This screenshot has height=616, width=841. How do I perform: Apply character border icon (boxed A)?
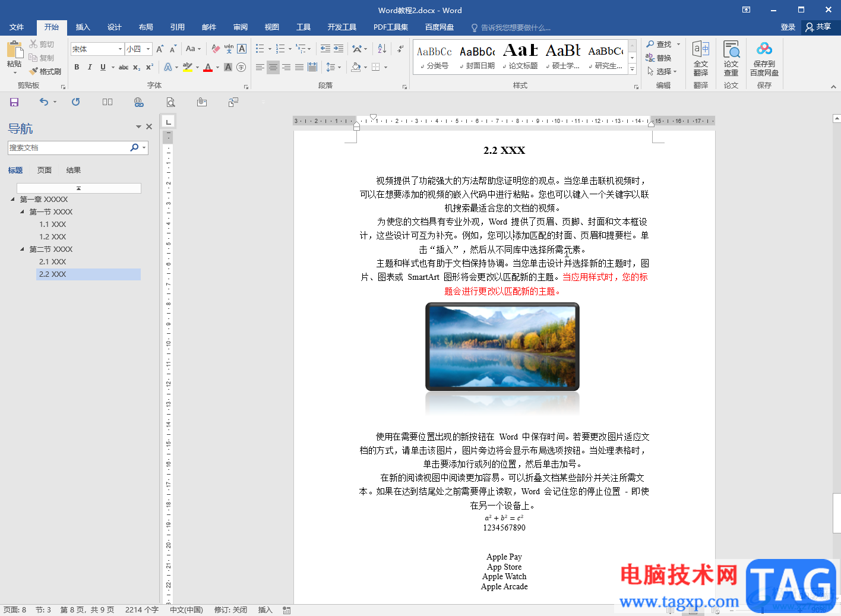242,49
